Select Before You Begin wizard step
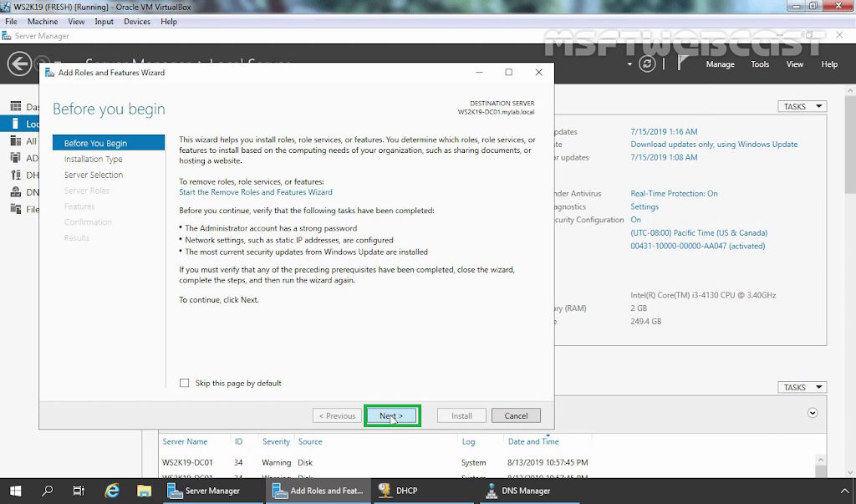This screenshot has height=504, width=856. [109, 143]
